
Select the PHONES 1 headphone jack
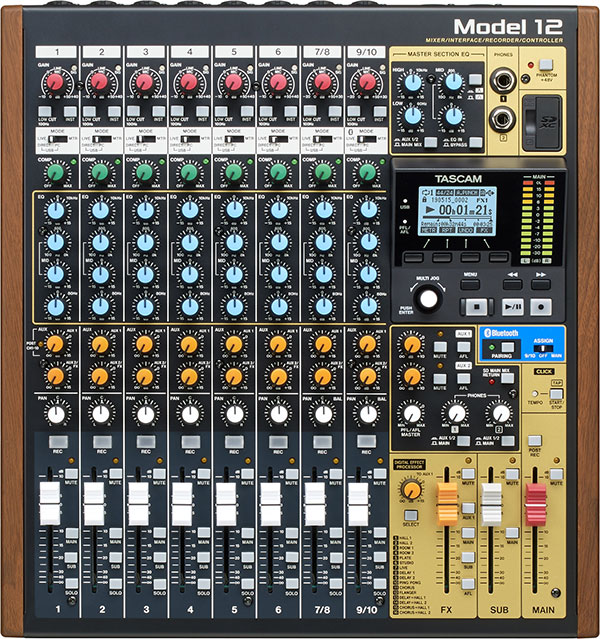(503, 80)
